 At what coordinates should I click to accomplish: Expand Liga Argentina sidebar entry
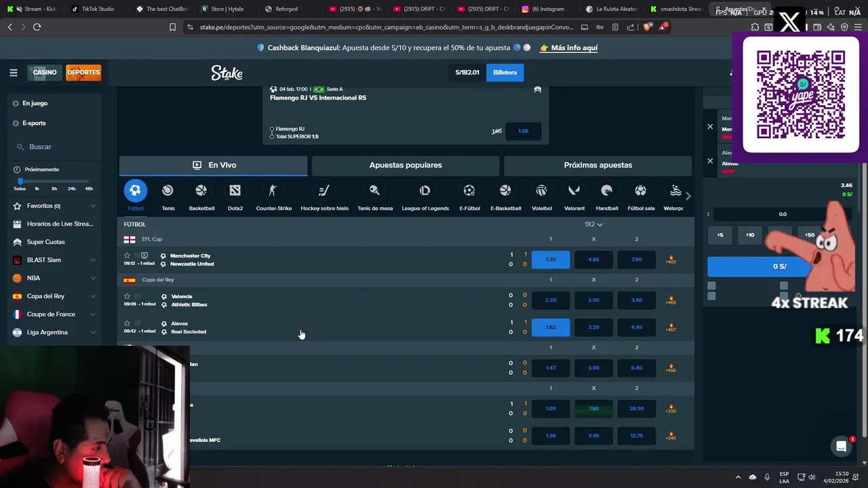(55, 332)
